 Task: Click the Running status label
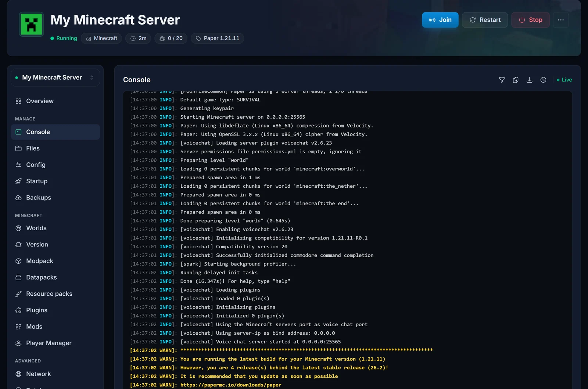[x=64, y=38]
